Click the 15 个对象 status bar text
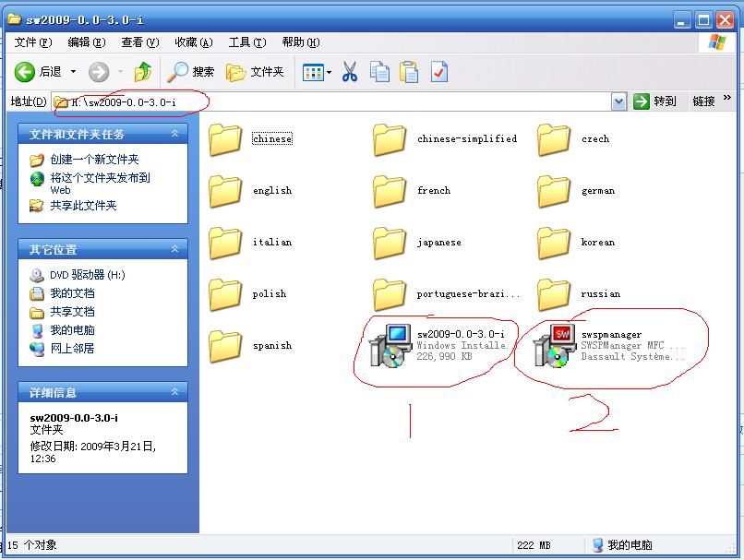 [31, 545]
